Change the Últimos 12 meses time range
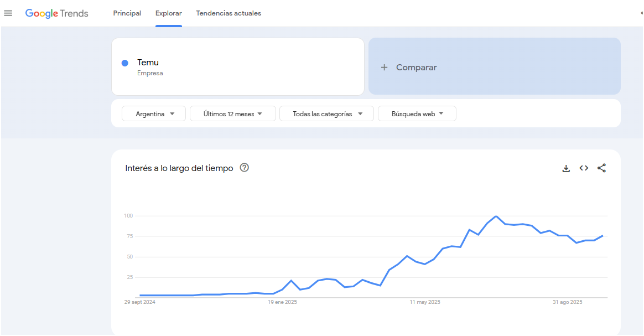This screenshot has height=336, width=644. 233,114
